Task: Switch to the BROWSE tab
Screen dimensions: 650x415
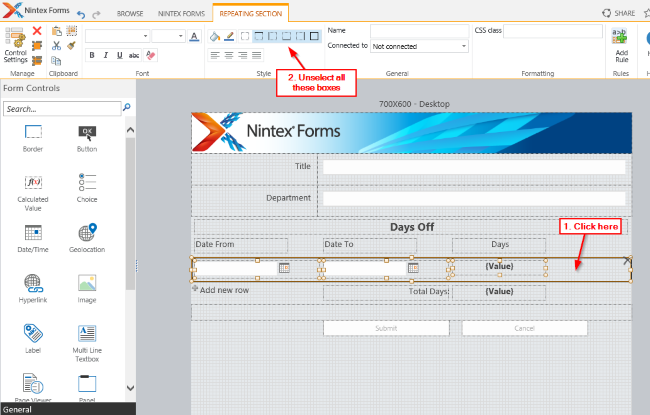Action: point(130,14)
